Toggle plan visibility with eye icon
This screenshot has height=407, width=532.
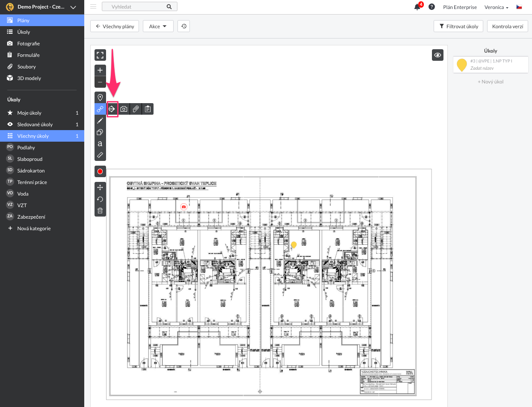[437, 55]
